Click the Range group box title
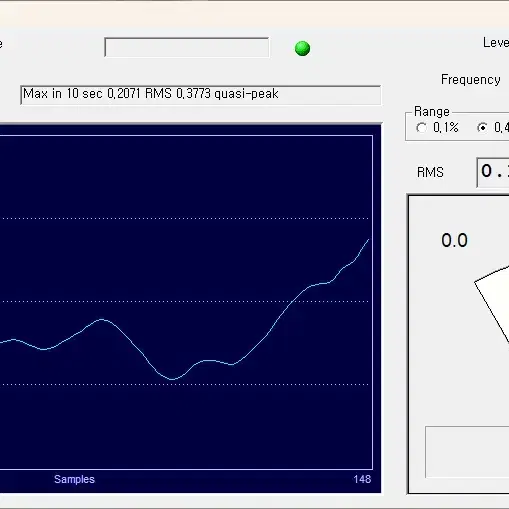 [x=432, y=111]
